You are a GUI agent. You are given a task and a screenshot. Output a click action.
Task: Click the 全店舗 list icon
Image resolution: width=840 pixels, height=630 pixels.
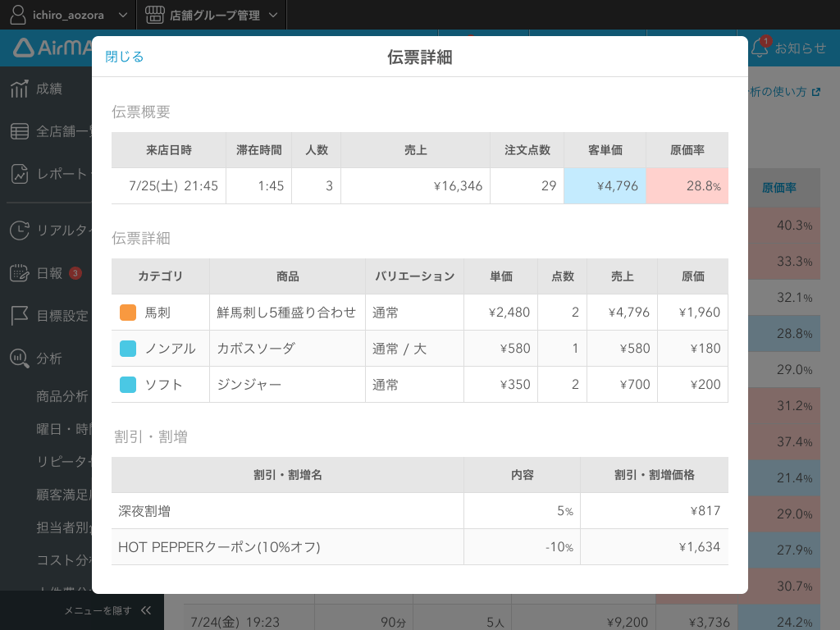coord(20,131)
